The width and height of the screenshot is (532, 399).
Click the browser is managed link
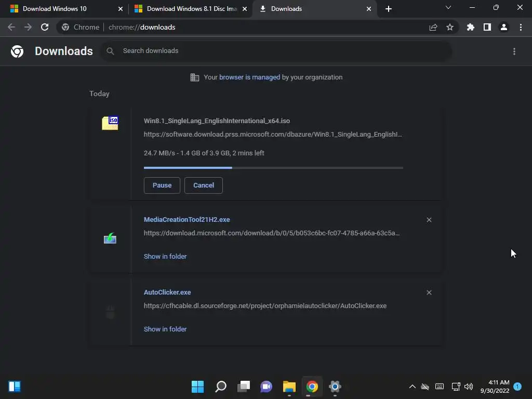tap(250, 77)
